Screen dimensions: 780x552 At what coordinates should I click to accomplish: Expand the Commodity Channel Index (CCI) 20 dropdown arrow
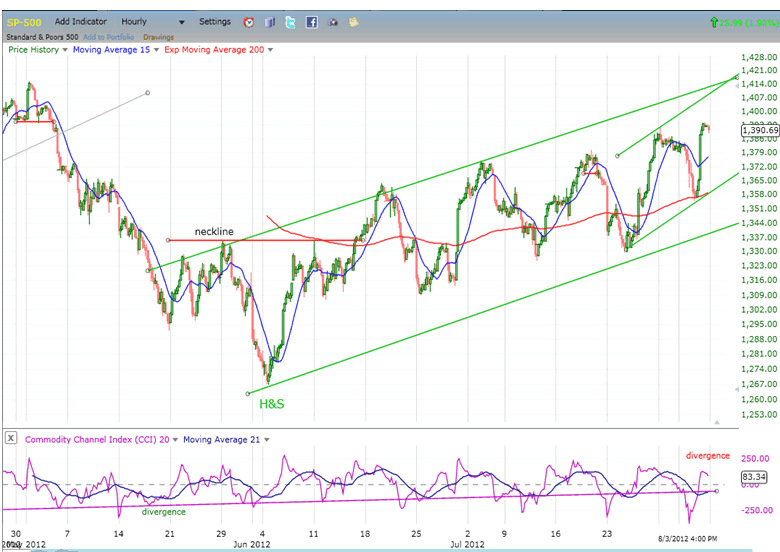pyautogui.click(x=175, y=440)
